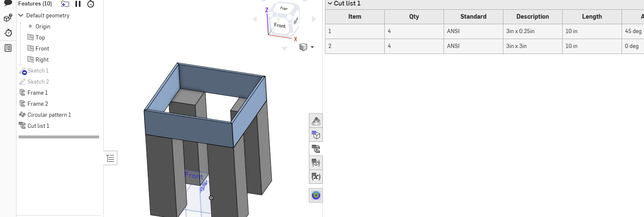
Task: Select Item cell of cut list row 2
Action: tap(355, 46)
